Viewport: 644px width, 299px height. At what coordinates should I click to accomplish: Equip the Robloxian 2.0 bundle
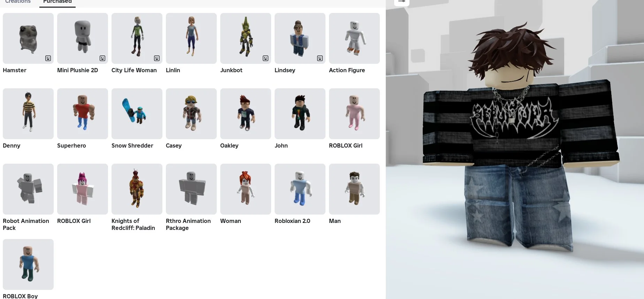[x=300, y=189]
